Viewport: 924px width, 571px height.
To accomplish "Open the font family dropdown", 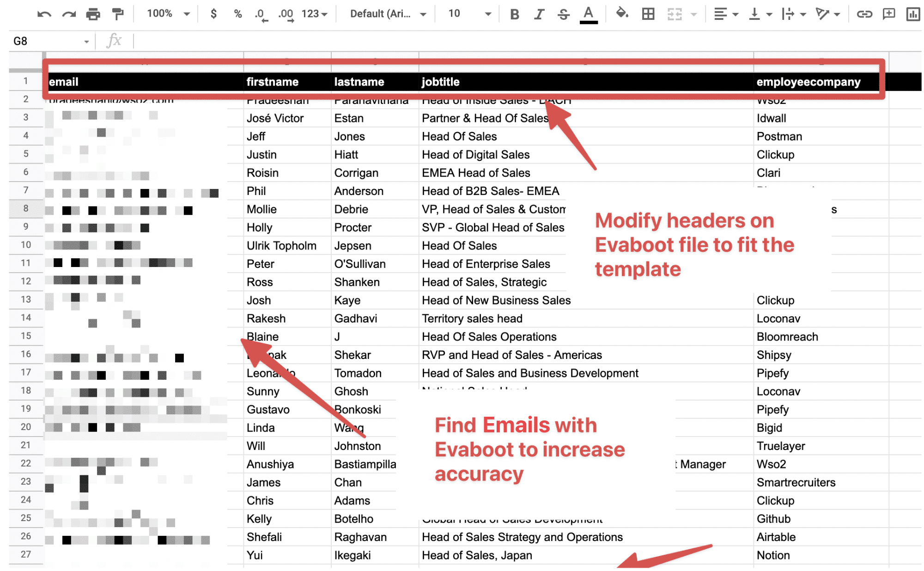I will [x=388, y=14].
